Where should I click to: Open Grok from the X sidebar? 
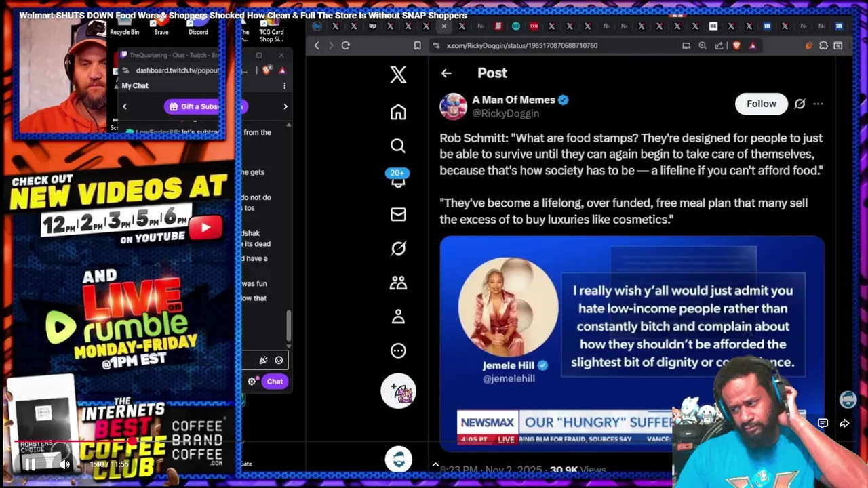click(398, 248)
